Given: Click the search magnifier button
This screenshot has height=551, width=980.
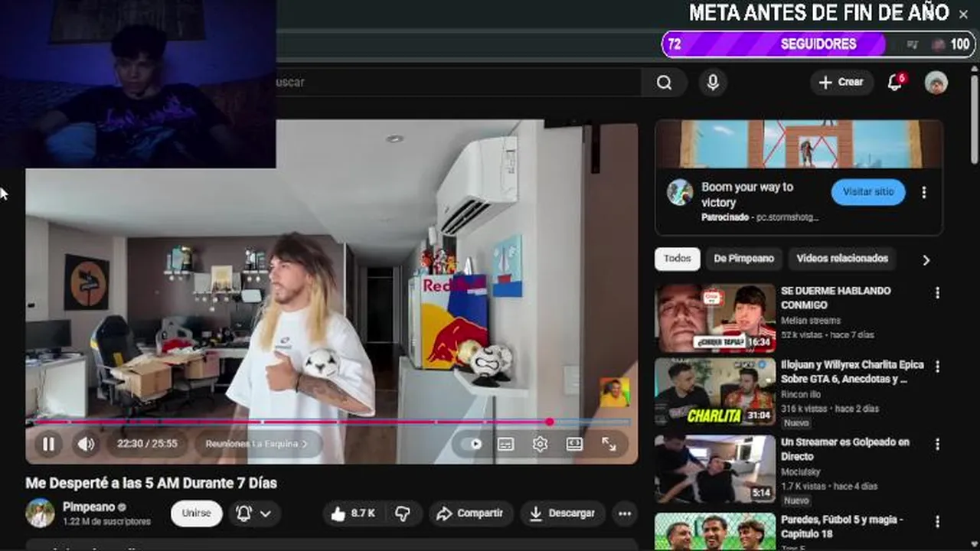Looking at the screenshot, I should point(664,83).
